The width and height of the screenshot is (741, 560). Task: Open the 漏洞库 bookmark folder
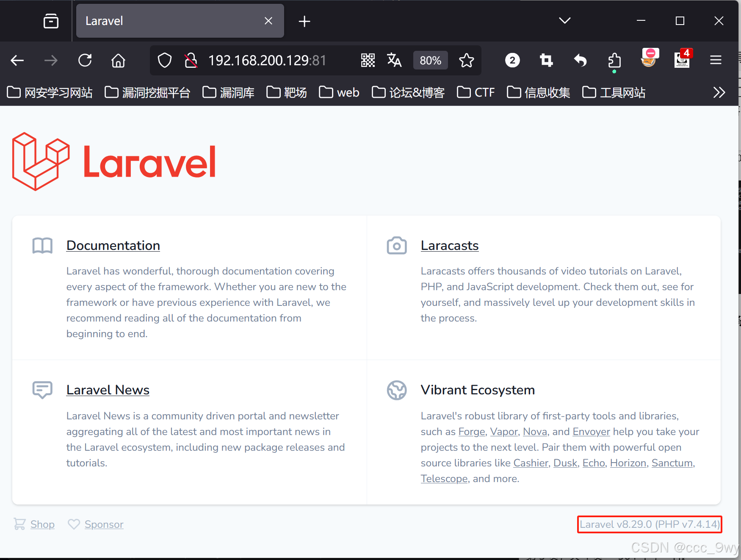(228, 92)
